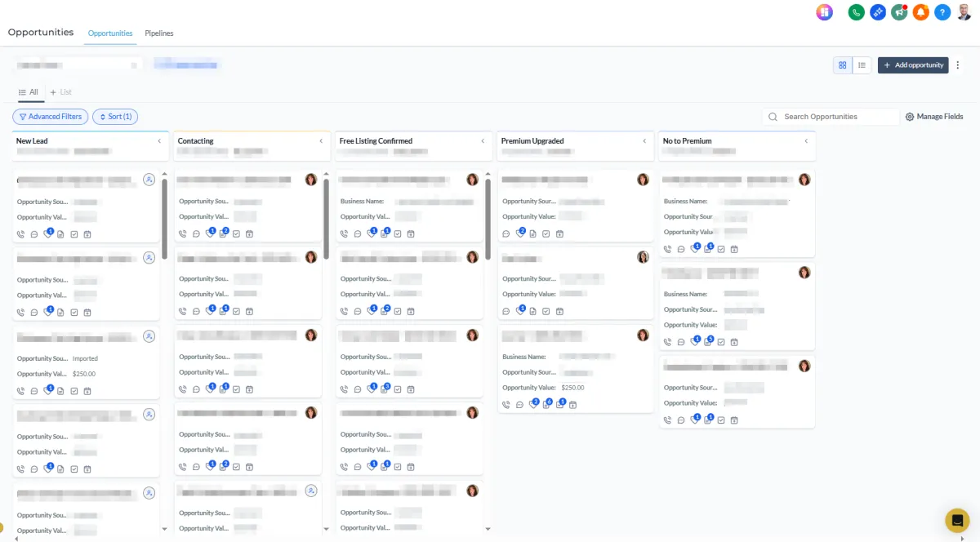Click the calendar icon on the Imported card

click(x=87, y=389)
